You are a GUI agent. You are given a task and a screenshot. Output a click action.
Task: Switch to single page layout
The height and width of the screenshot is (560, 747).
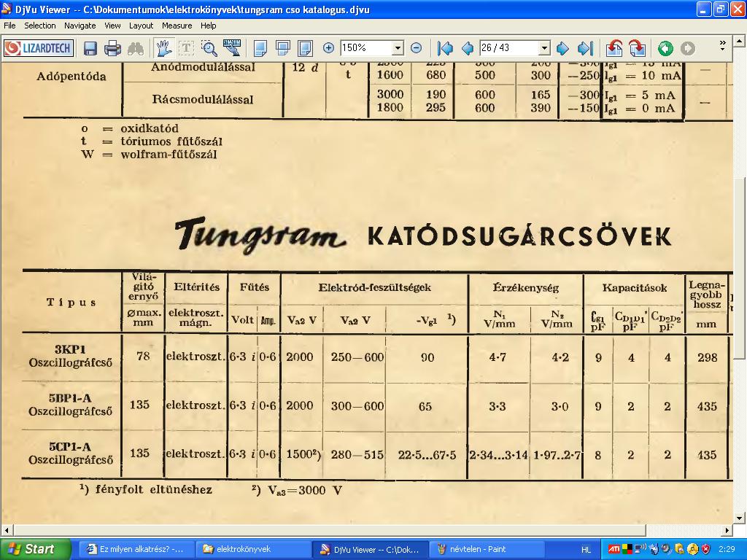[x=260, y=48]
